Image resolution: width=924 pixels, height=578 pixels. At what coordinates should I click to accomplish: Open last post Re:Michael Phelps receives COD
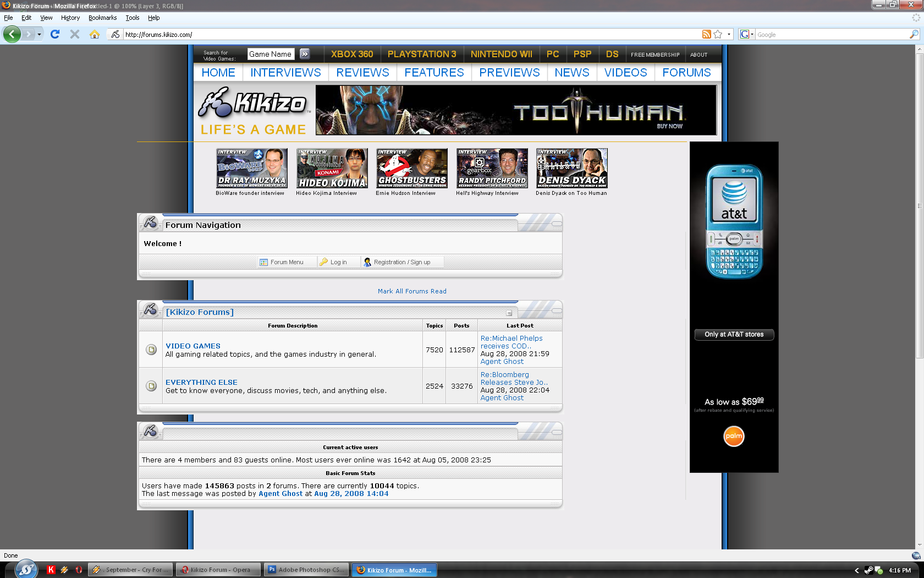pos(512,342)
